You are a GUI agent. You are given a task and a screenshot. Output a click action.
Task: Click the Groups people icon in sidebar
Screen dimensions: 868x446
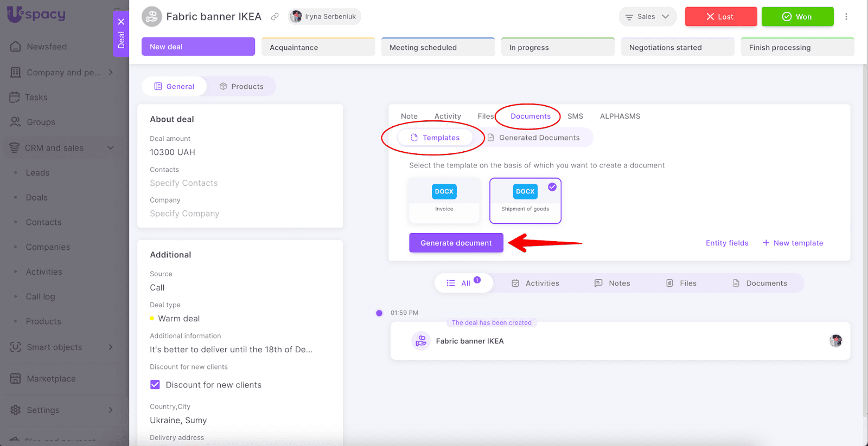[x=16, y=122]
